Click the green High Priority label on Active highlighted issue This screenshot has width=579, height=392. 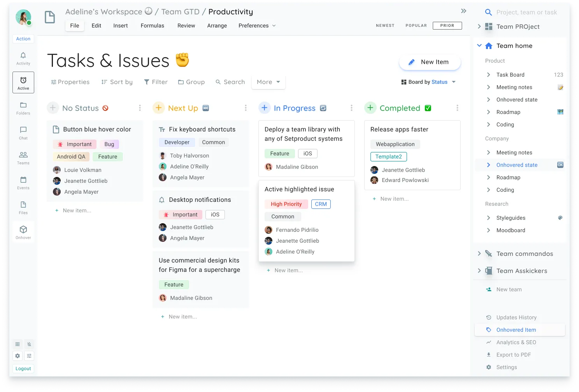(x=286, y=204)
